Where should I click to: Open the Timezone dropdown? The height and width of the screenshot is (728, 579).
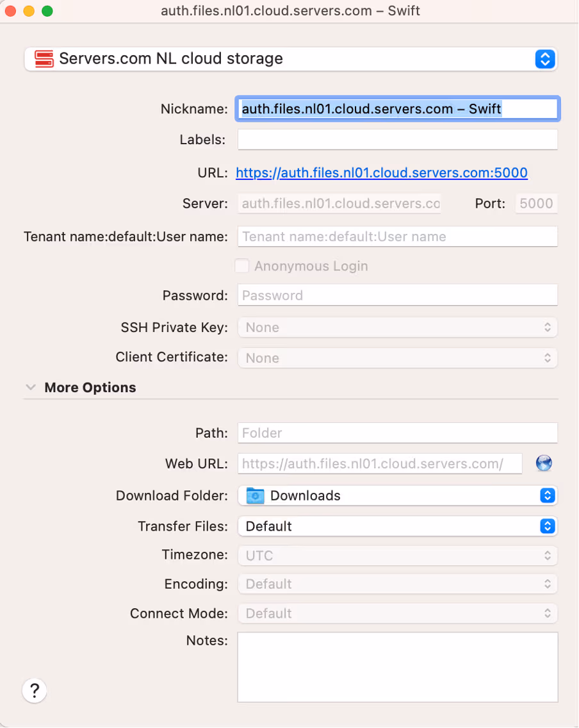(398, 555)
